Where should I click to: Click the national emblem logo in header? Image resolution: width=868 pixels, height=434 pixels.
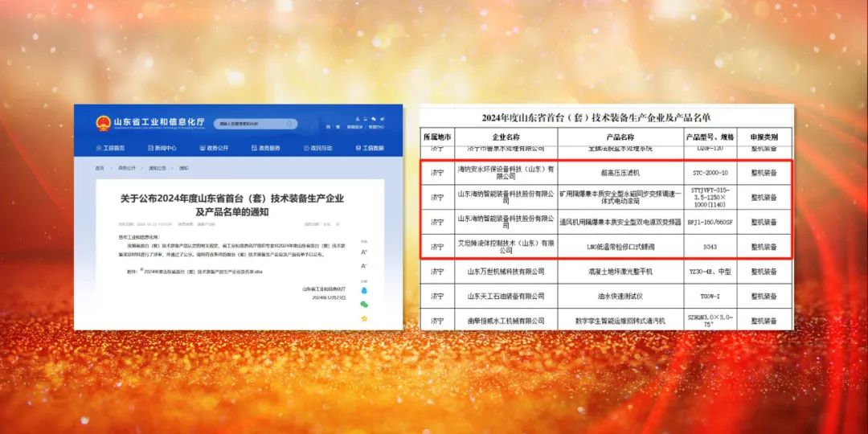pyautogui.click(x=103, y=123)
